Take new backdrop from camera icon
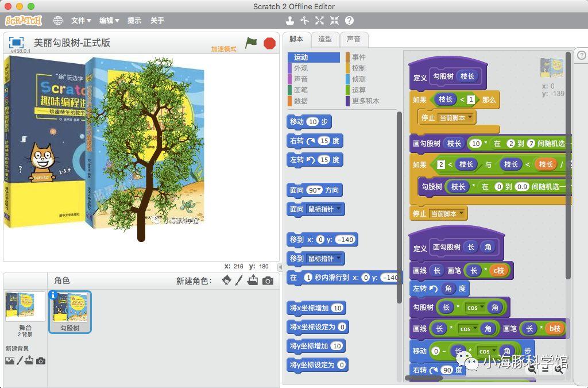This screenshot has height=388, width=588. pos(41,361)
